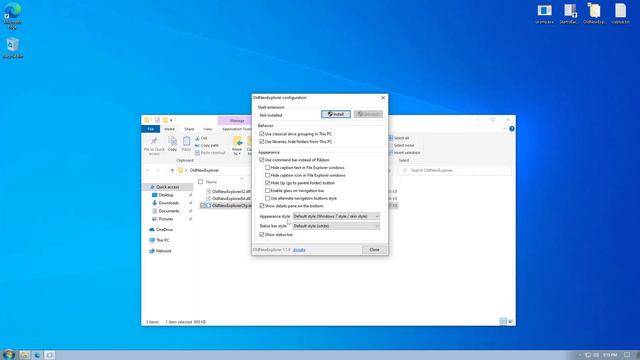Select Pictures in navigation pane
This screenshot has width=640, height=360.
[x=166, y=219]
